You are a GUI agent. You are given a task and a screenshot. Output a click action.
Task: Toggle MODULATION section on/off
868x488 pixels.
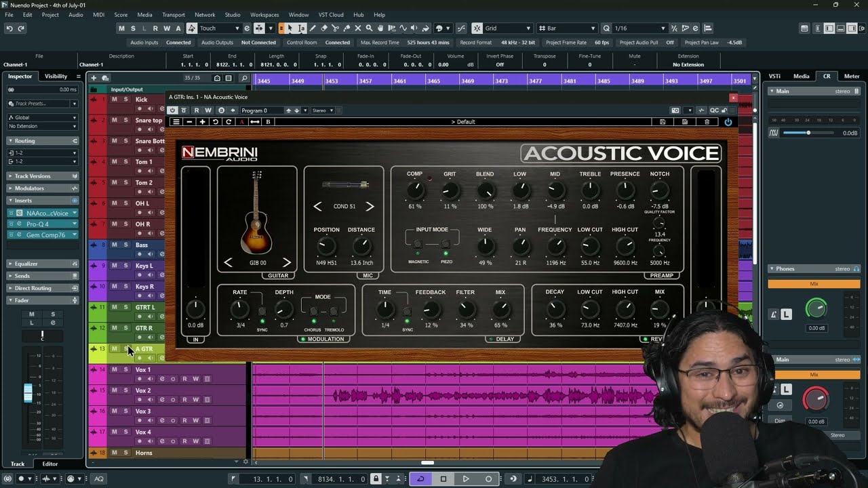302,339
